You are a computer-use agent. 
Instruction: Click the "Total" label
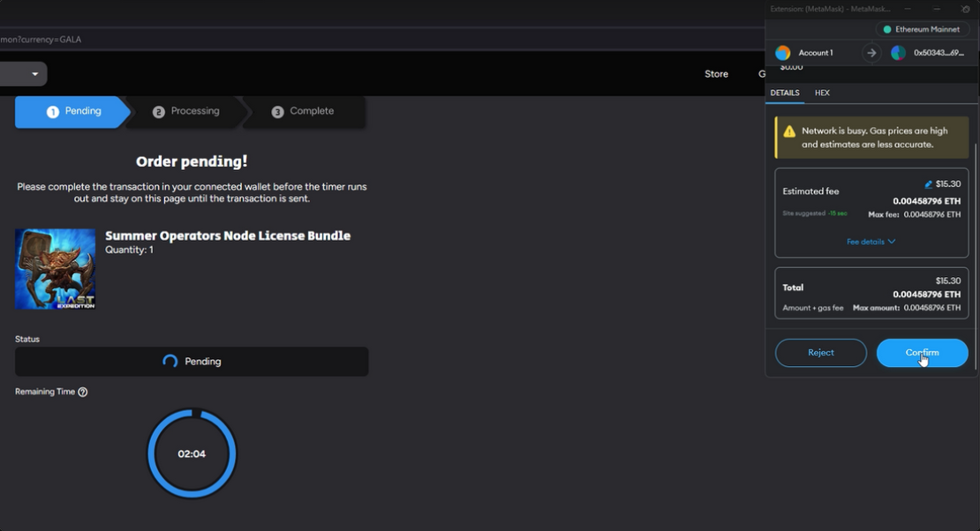793,288
